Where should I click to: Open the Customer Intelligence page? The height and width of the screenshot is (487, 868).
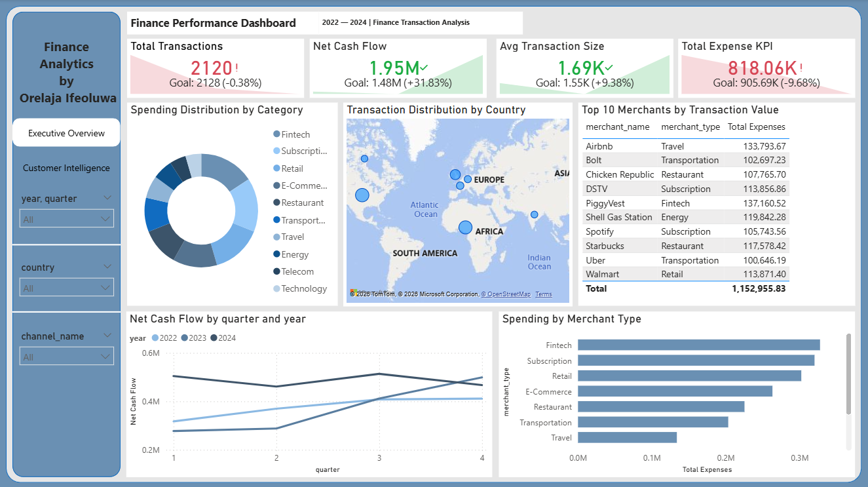[x=66, y=168]
